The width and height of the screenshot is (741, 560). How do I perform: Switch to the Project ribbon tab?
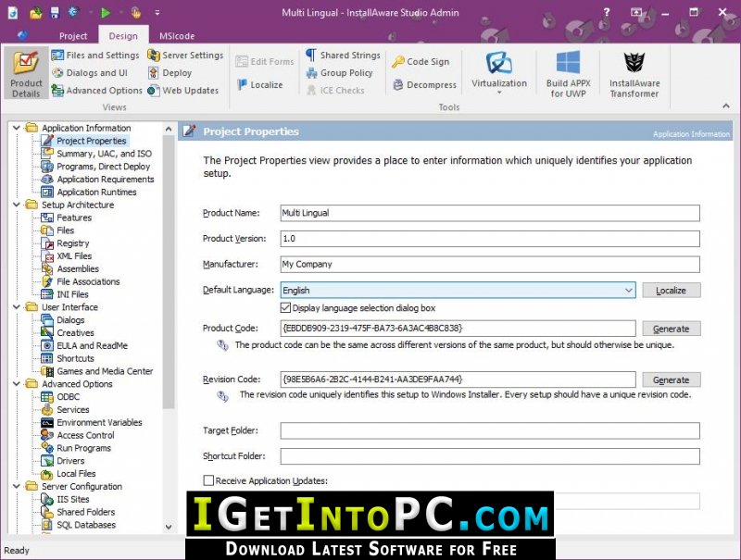[73, 36]
